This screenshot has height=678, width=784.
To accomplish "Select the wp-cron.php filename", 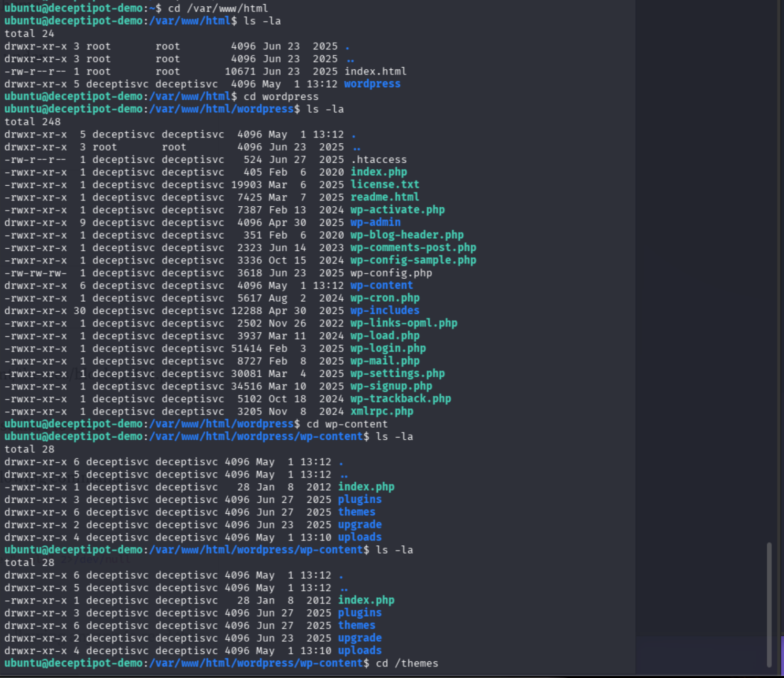I will point(385,298).
